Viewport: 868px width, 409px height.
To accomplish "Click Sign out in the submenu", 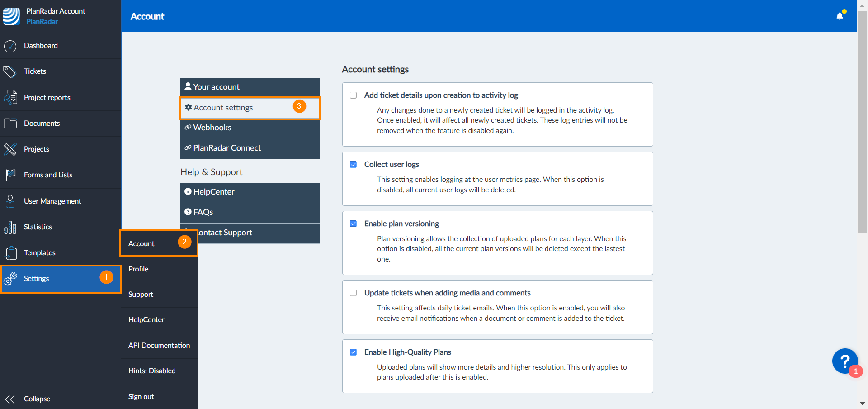I will click(141, 396).
